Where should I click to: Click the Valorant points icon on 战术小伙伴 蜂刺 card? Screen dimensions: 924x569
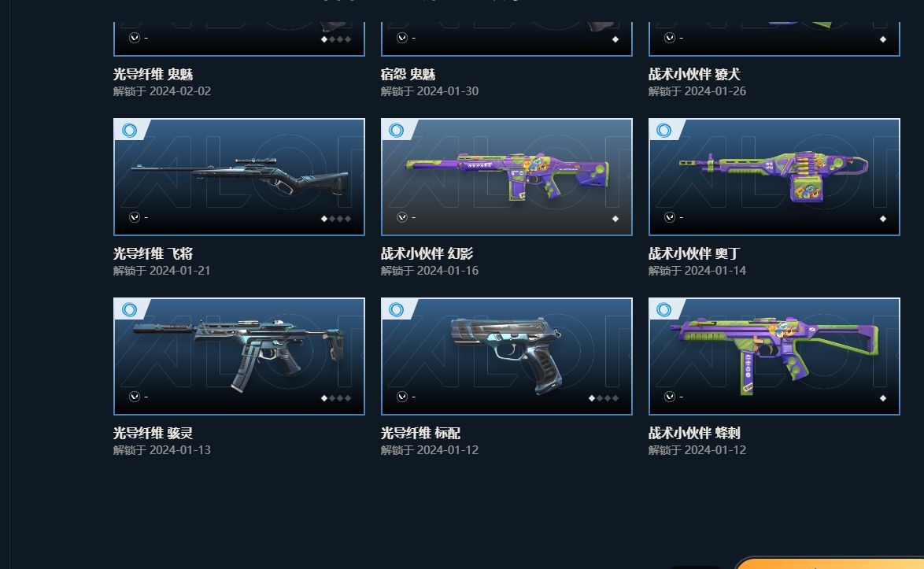670,397
